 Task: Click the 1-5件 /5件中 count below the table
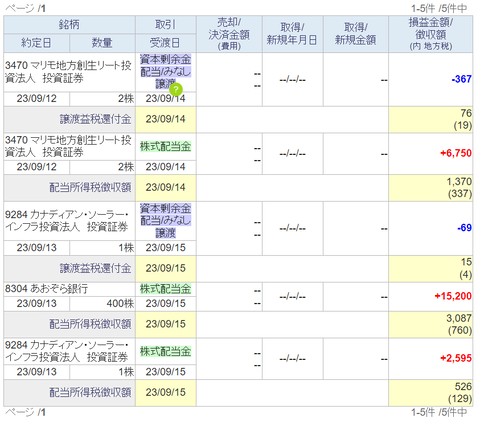pos(439,413)
